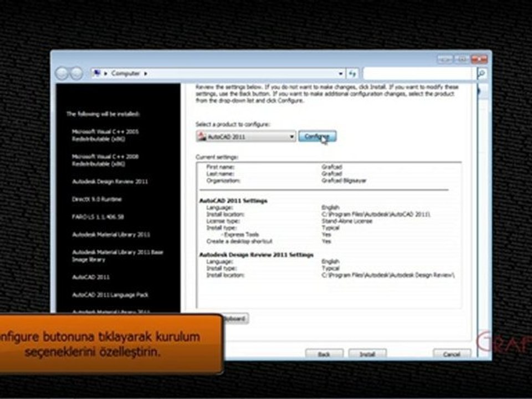Click the Computer breadcrumb in address bar
Screen dimensions: 532x399
pyautogui.click(x=126, y=73)
